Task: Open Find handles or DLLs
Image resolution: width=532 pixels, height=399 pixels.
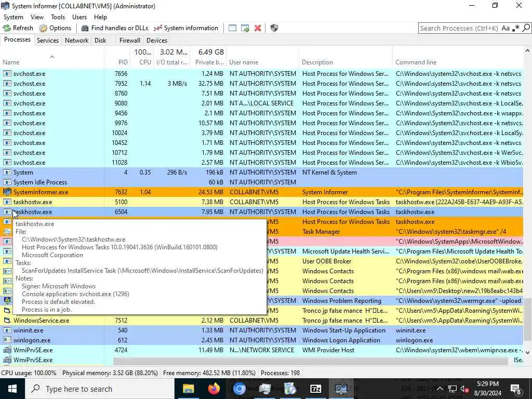Action: (x=115, y=28)
